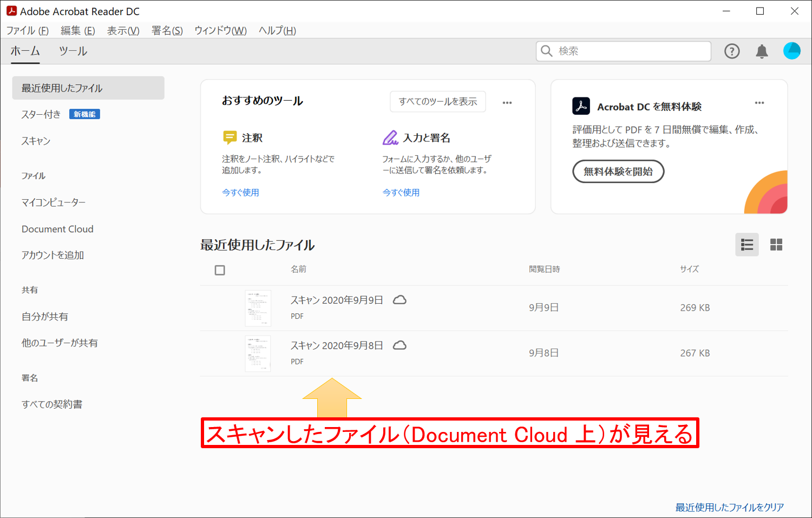This screenshot has height=518, width=812.
Task: Click cloud icon beside スキャン 2020年9月9日
Action: click(x=400, y=300)
